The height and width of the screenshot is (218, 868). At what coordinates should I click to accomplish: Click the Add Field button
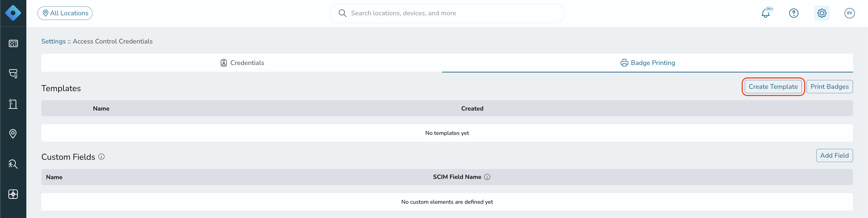[x=834, y=156]
